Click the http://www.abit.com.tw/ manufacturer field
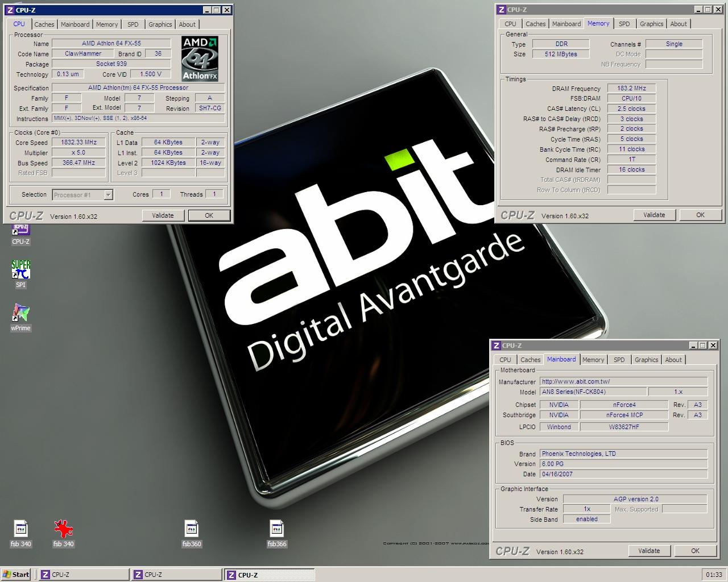 (624, 381)
